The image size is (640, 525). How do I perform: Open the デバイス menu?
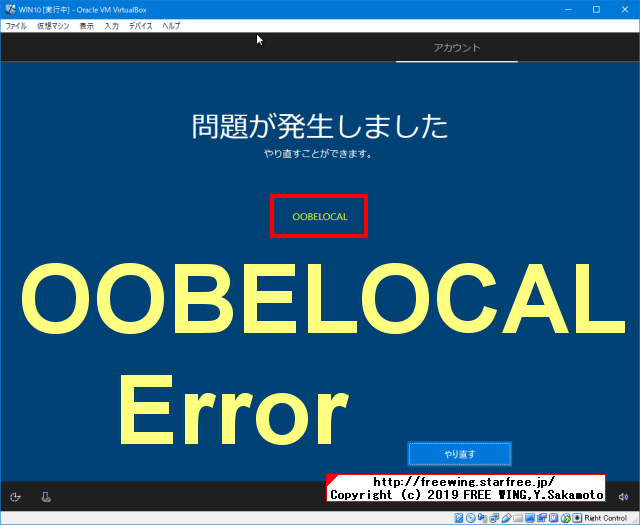click(x=140, y=26)
